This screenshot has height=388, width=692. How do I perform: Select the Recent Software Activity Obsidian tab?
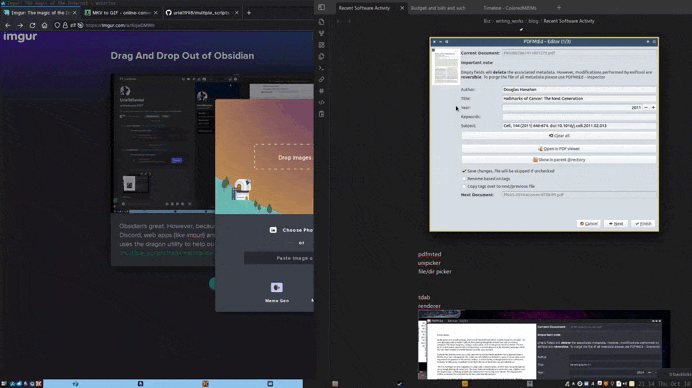click(364, 8)
